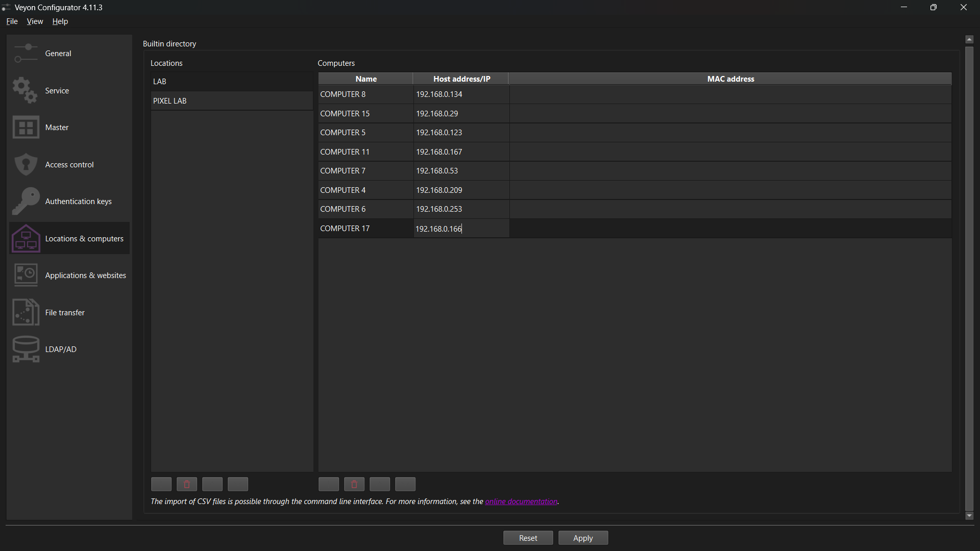The height and width of the screenshot is (551, 980).
Task: Open the Applications & websites page
Action: pos(69,275)
